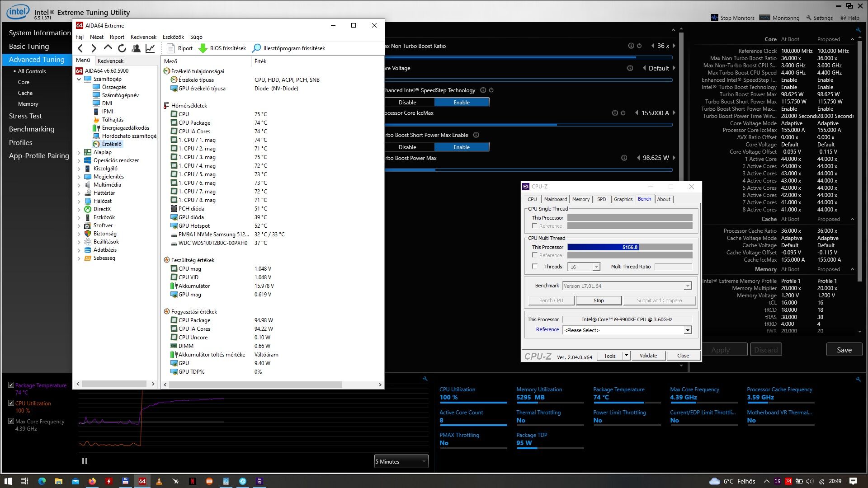The height and width of the screenshot is (488, 868).
Task: Click Stop Monitors in Intel XTU
Action: coord(732,18)
